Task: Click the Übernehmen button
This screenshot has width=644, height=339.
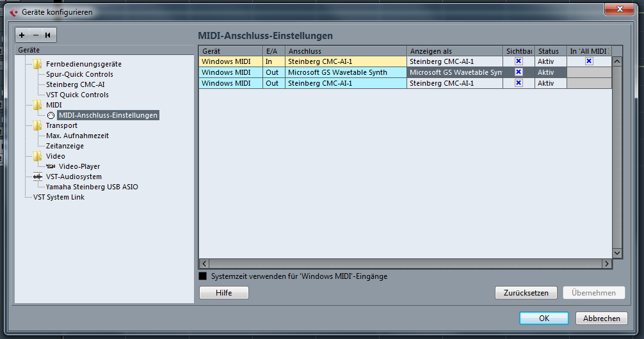Action: coord(594,292)
